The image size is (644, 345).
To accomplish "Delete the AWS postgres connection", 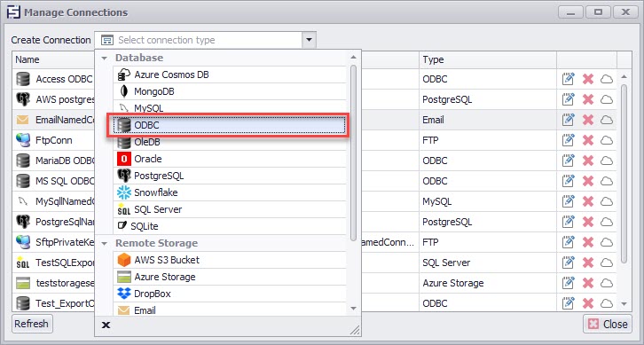I will [x=588, y=99].
